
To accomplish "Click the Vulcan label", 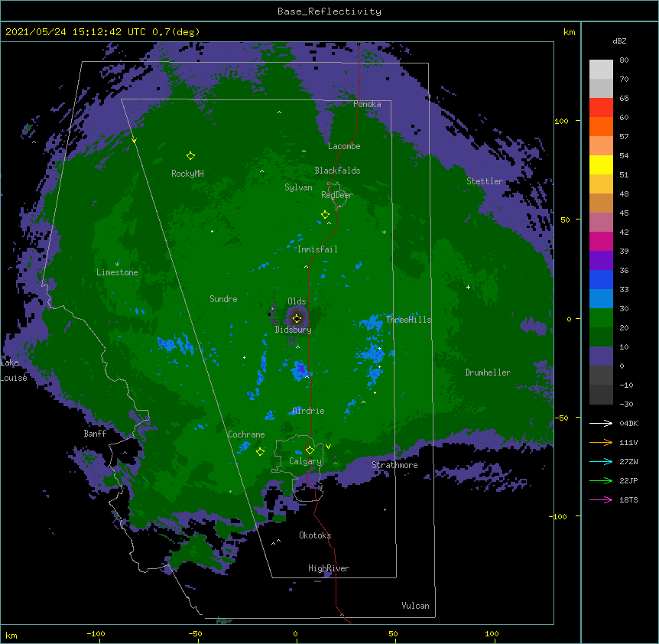I will (x=415, y=606).
